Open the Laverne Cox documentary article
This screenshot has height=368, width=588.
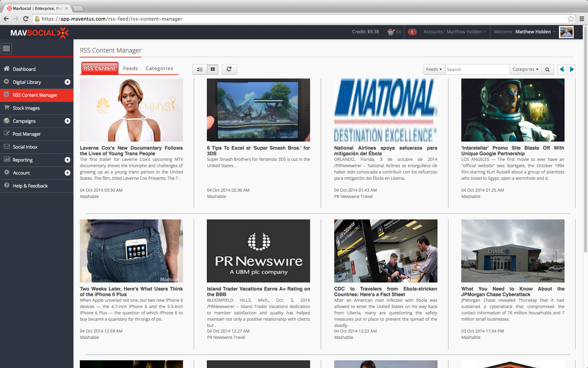[131, 151]
